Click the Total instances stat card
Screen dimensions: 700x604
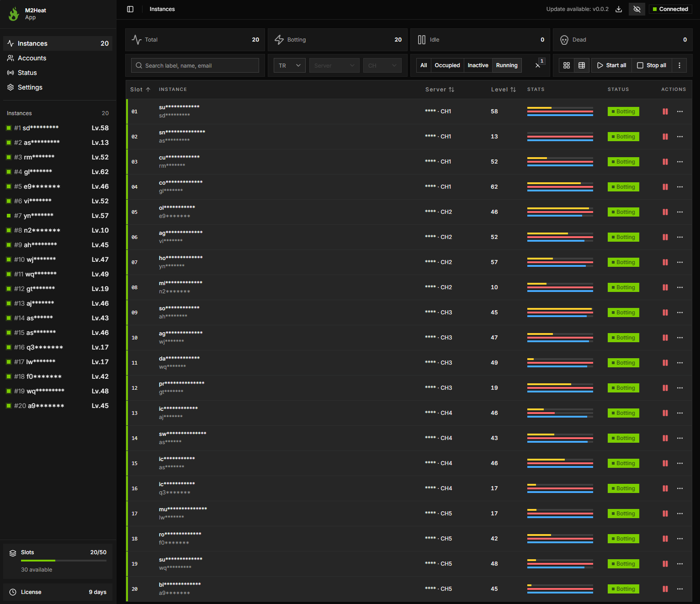[x=195, y=40]
